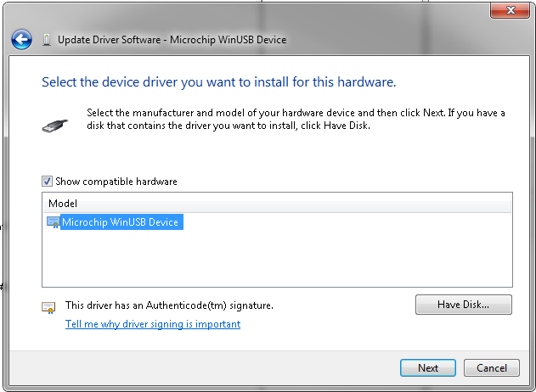The width and height of the screenshot is (536, 392).
Task: Click the USB cable plug icon
Action: point(54,124)
